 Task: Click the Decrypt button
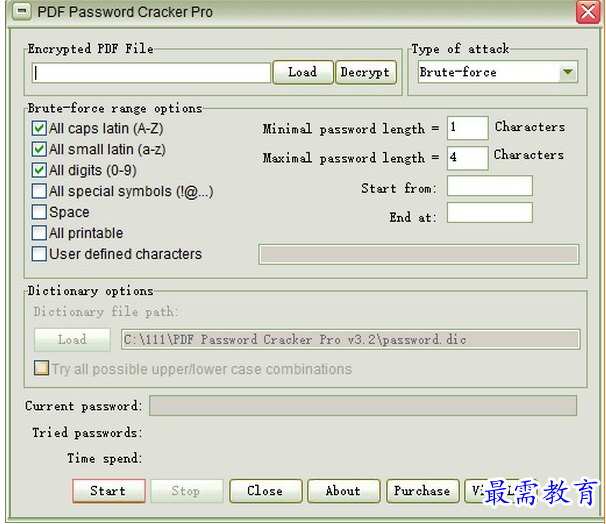[366, 72]
